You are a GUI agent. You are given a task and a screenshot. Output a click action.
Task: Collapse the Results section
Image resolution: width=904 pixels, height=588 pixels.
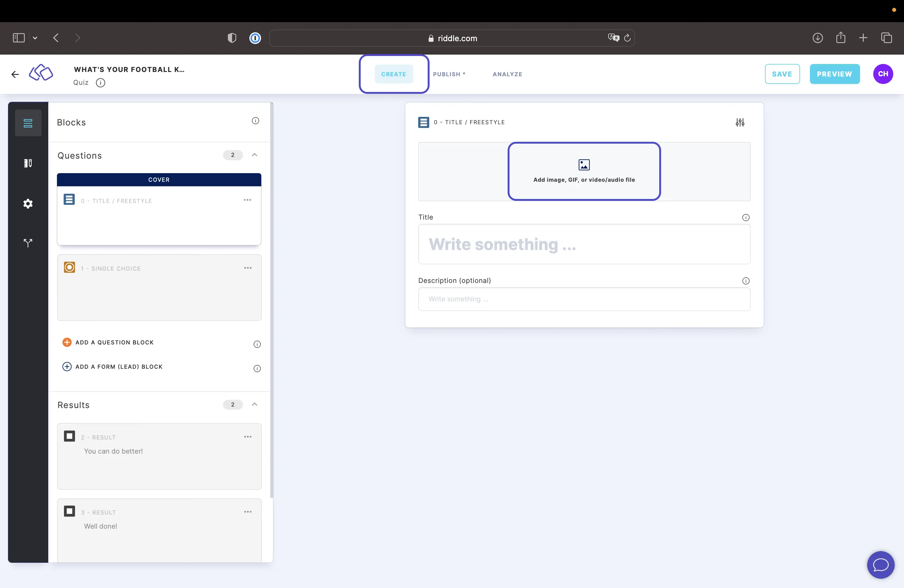click(x=255, y=404)
